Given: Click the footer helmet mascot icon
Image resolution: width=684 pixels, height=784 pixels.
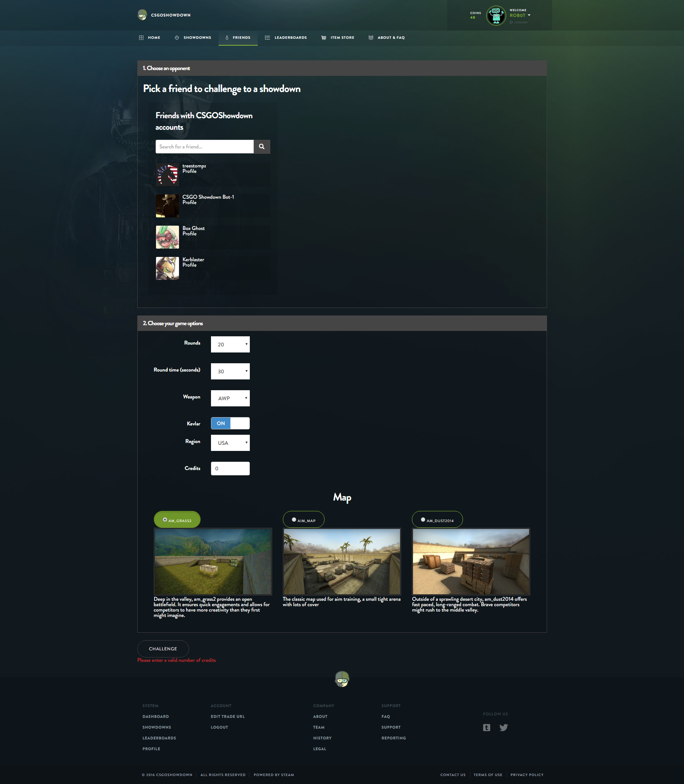Looking at the screenshot, I should pyautogui.click(x=342, y=679).
